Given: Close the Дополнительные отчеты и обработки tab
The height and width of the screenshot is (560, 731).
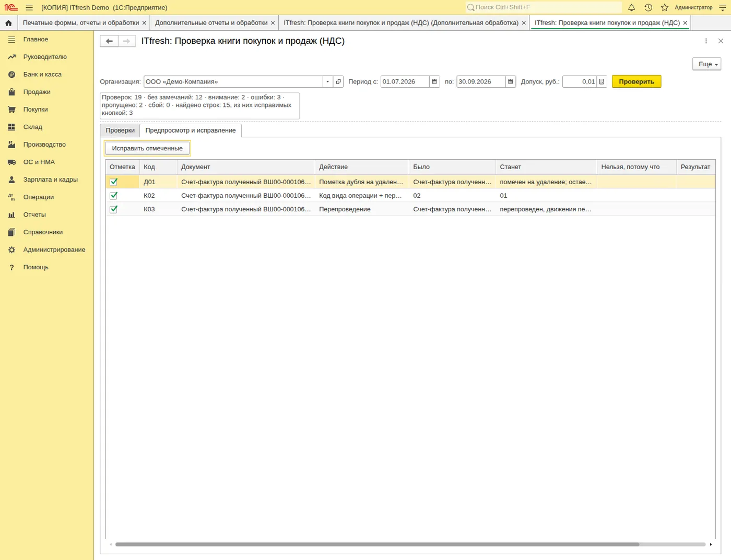Looking at the screenshot, I should 273,23.
